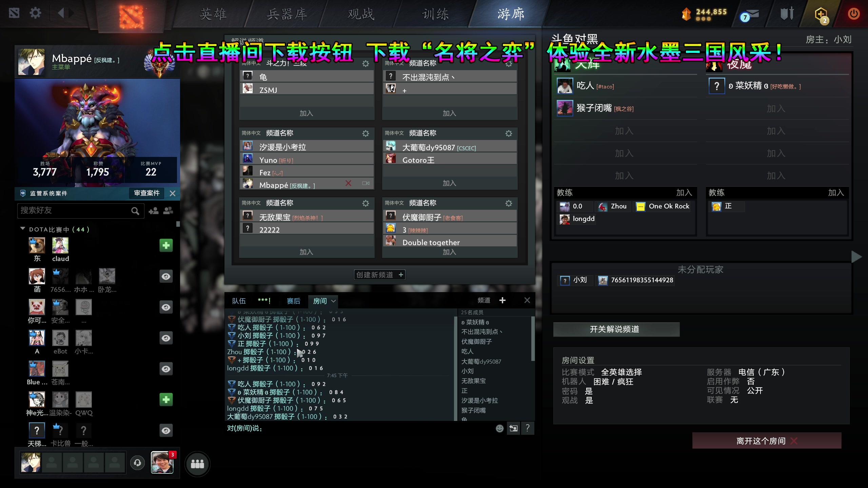Expand the right side panel arrow
This screenshot has width=868, height=488.
click(x=857, y=257)
